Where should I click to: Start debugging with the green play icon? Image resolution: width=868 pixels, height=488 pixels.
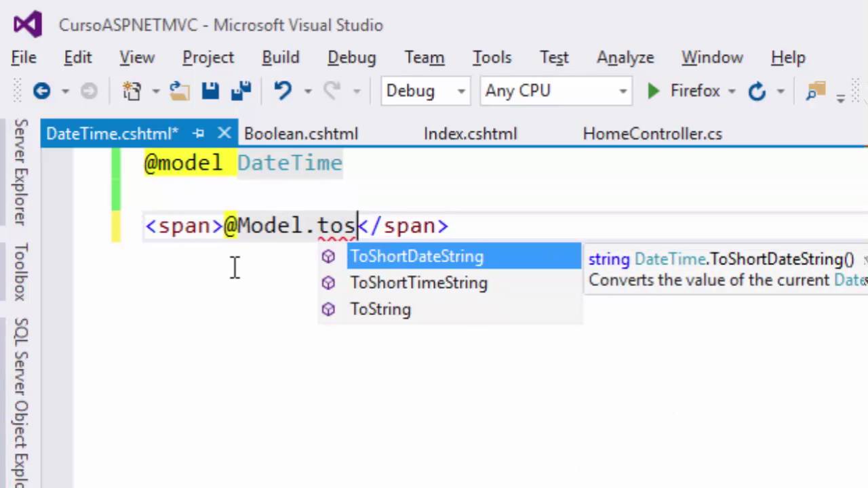point(653,91)
